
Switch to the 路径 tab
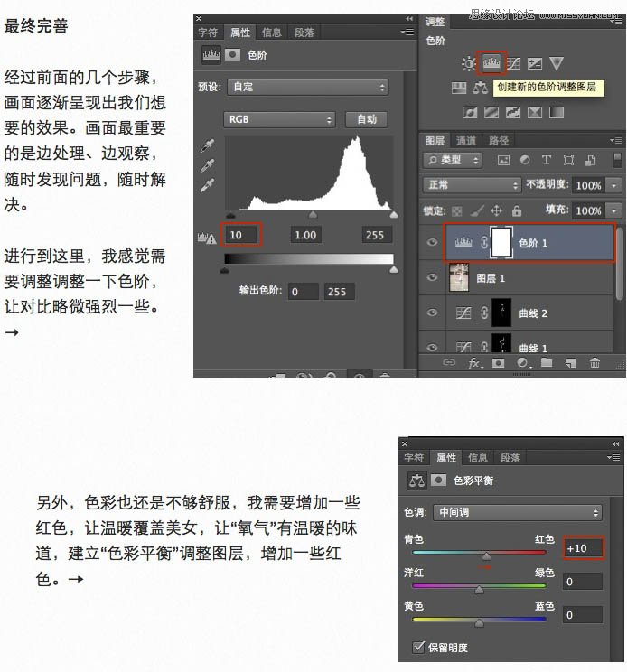[499, 141]
